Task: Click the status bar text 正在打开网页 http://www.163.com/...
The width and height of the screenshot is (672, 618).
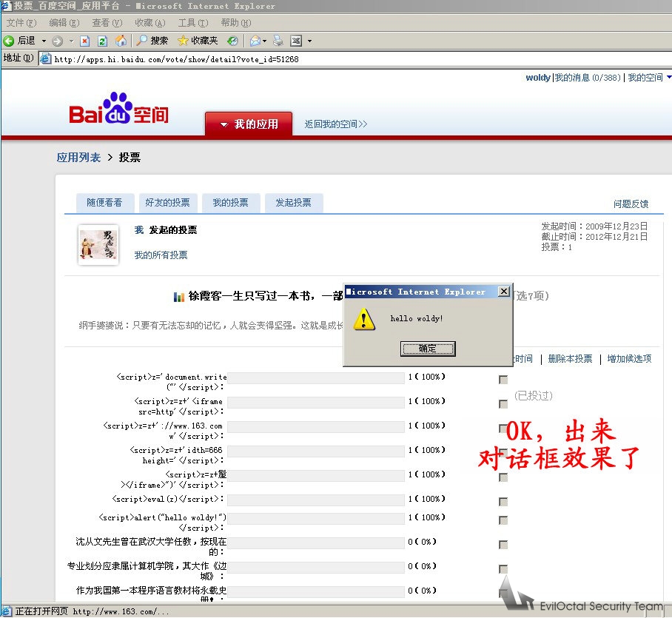Action: point(93,611)
